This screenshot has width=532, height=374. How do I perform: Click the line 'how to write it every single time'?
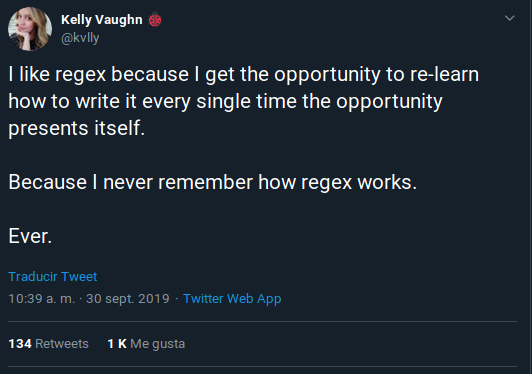225,101
